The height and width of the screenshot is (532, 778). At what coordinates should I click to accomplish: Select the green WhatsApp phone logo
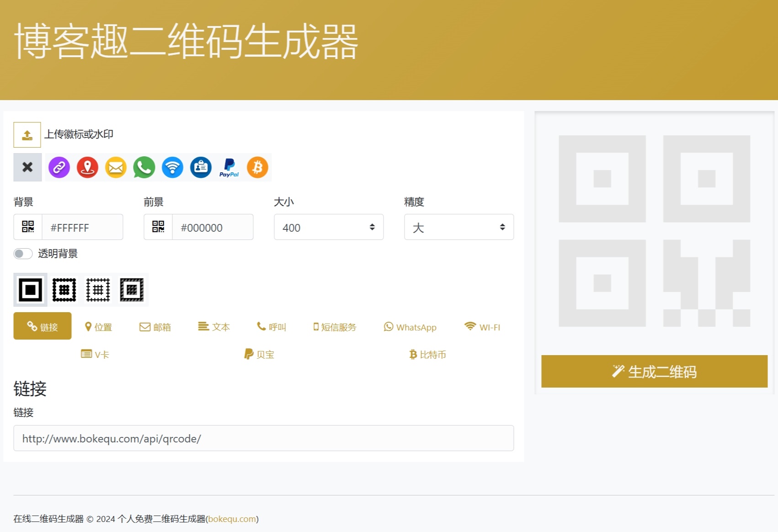click(144, 167)
